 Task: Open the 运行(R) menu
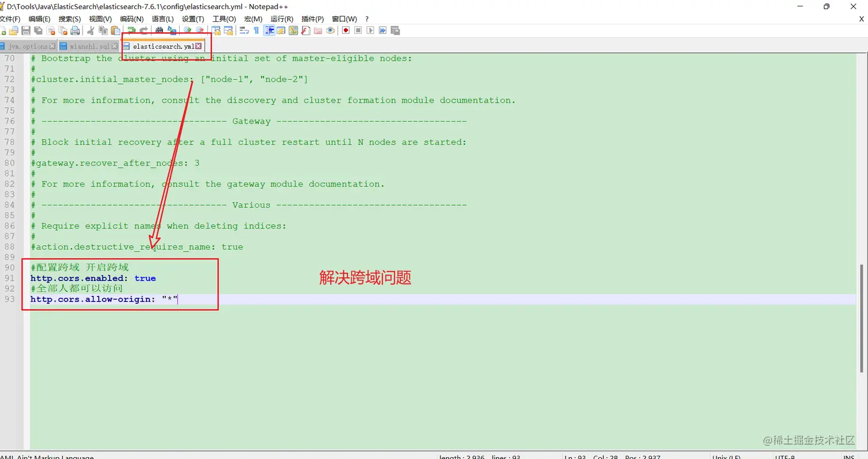[282, 19]
